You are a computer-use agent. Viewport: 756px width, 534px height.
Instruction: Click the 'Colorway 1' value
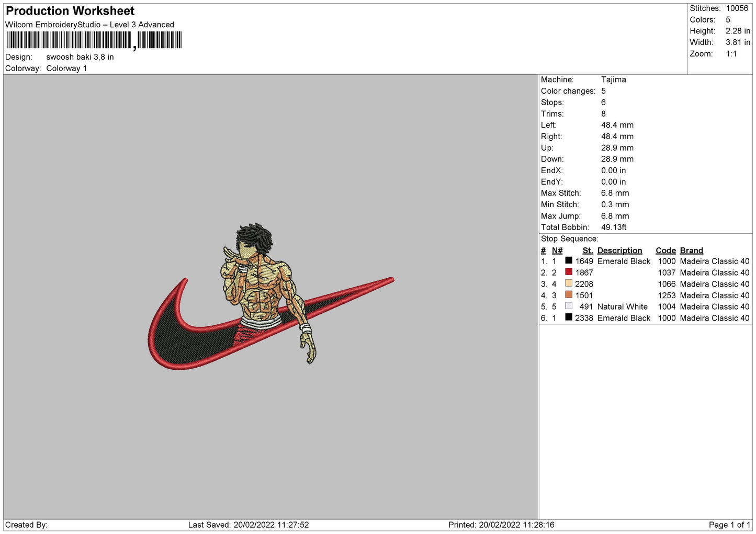pos(66,69)
